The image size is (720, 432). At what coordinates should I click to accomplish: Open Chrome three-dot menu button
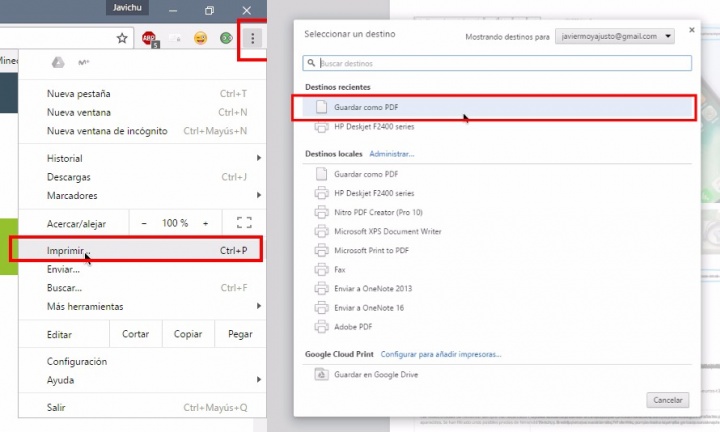coord(253,39)
